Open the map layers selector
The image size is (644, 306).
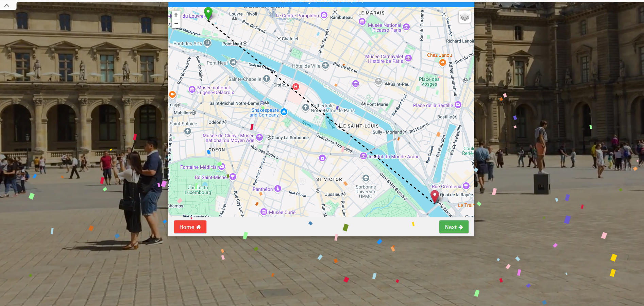(x=464, y=17)
